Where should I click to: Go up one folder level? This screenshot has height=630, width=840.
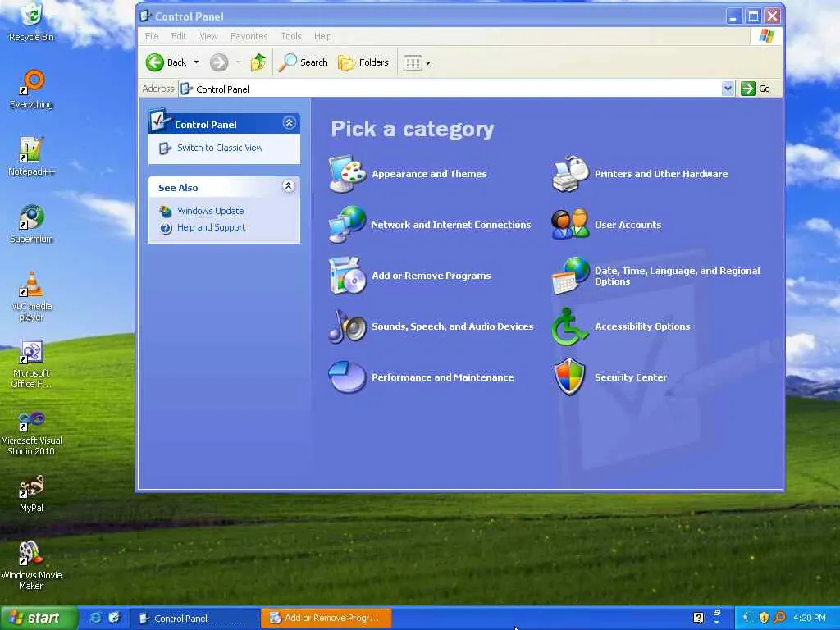pyautogui.click(x=258, y=62)
